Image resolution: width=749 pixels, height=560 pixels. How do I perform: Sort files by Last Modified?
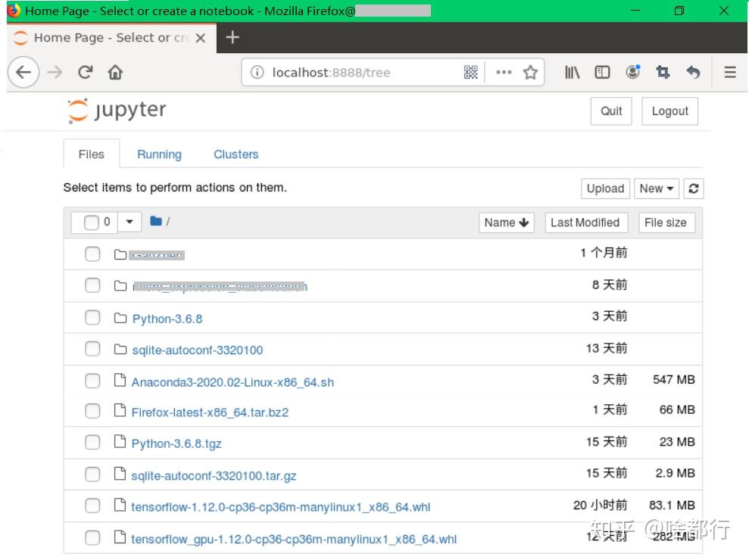point(585,222)
